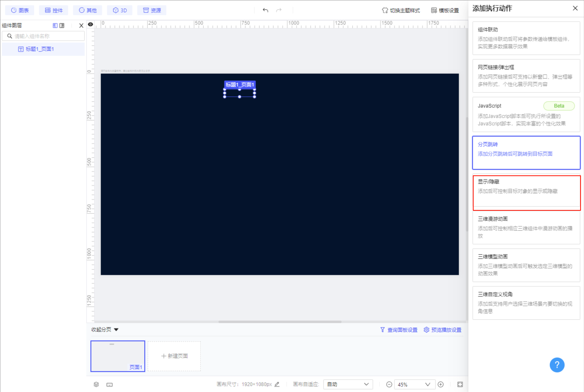Viewport: 584px width, 392px height.
Task: Edit canvas size with pencil icon
Action: point(277,384)
